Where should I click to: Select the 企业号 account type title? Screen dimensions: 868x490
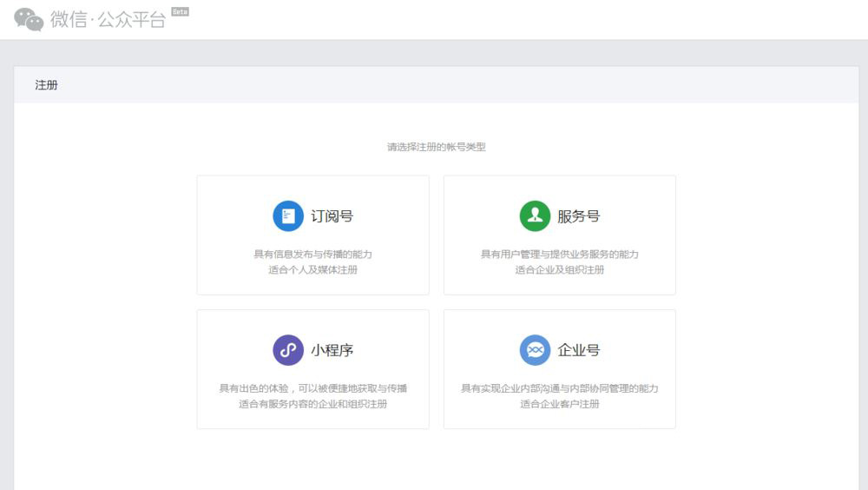click(x=578, y=350)
